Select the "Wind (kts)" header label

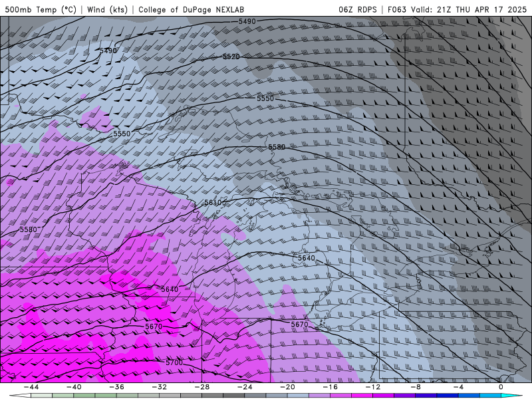pyautogui.click(x=107, y=9)
